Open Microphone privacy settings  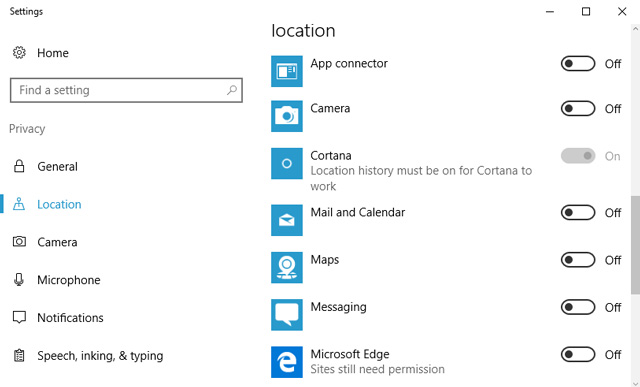[x=69, y=280]
